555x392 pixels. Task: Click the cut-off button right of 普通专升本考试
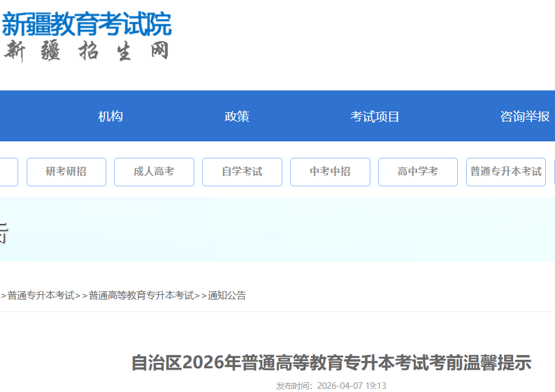click(x=553, y=172)
